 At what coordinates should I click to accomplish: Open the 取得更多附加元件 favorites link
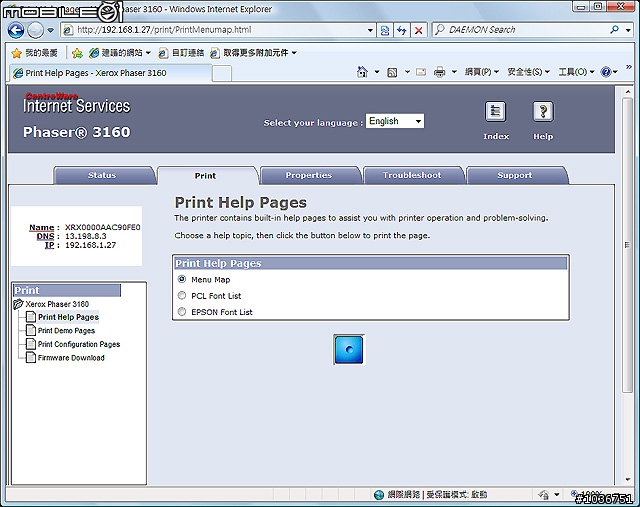click(x=253, y=53)
